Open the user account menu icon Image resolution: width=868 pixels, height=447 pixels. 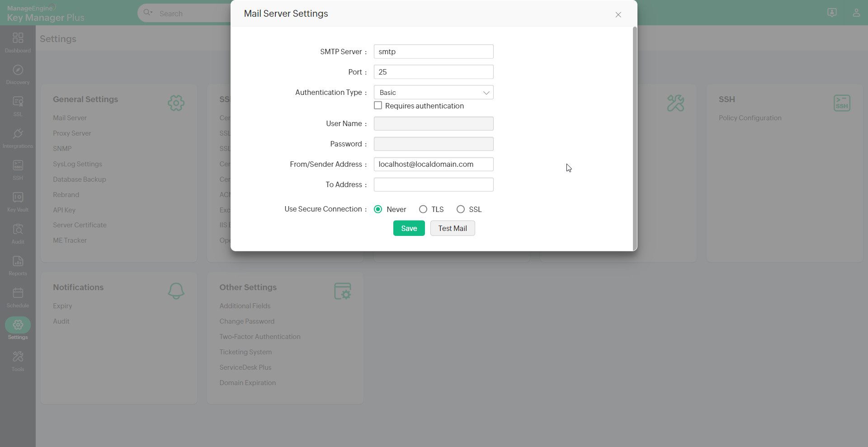[856, 13]
